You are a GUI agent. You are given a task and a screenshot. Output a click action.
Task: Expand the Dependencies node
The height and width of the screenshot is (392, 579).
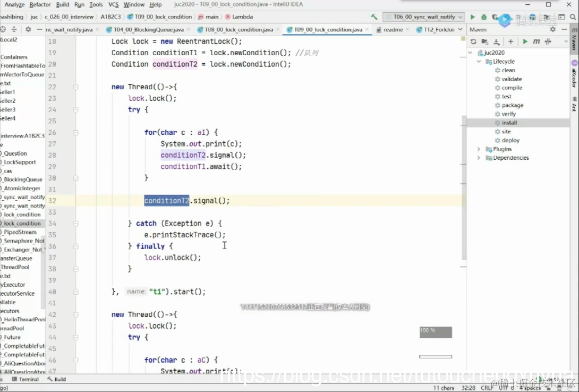(x=479, y=158)
